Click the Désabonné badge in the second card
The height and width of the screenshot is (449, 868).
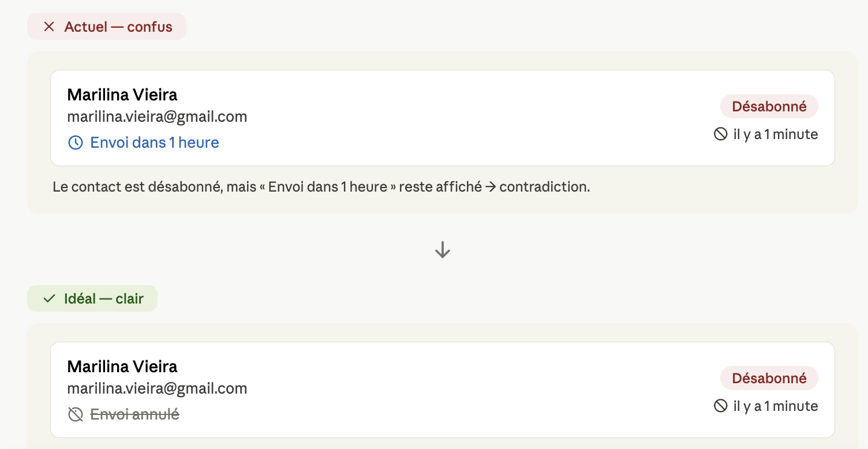(769, 378)
